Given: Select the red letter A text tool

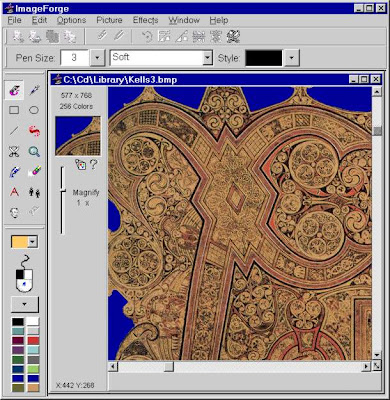Looking at the screenshot, I should tap(14, 192).
